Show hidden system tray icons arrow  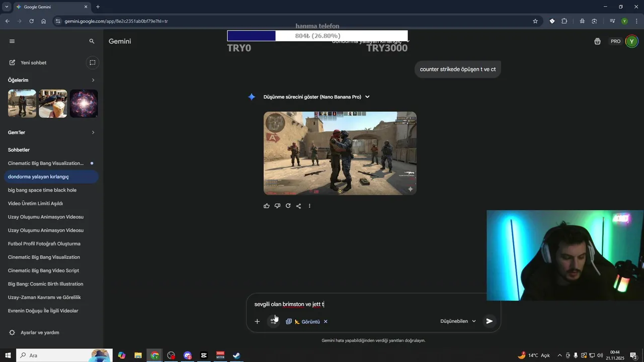[559, 355]
